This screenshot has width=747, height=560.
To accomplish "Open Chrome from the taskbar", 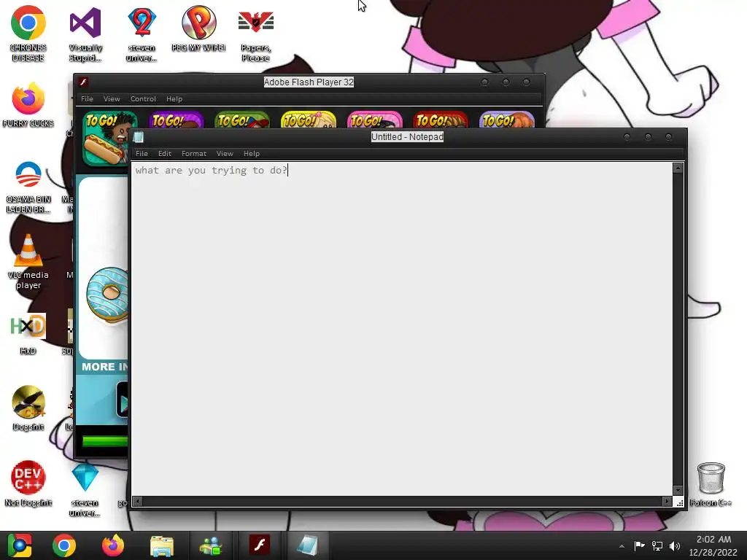I will [64, 545].
